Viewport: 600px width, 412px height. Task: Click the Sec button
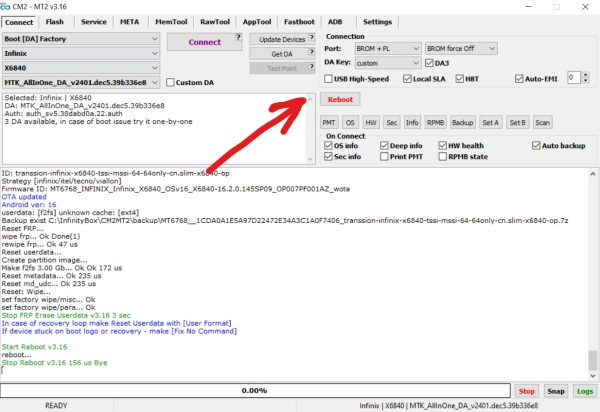click(x=392, y=123)
